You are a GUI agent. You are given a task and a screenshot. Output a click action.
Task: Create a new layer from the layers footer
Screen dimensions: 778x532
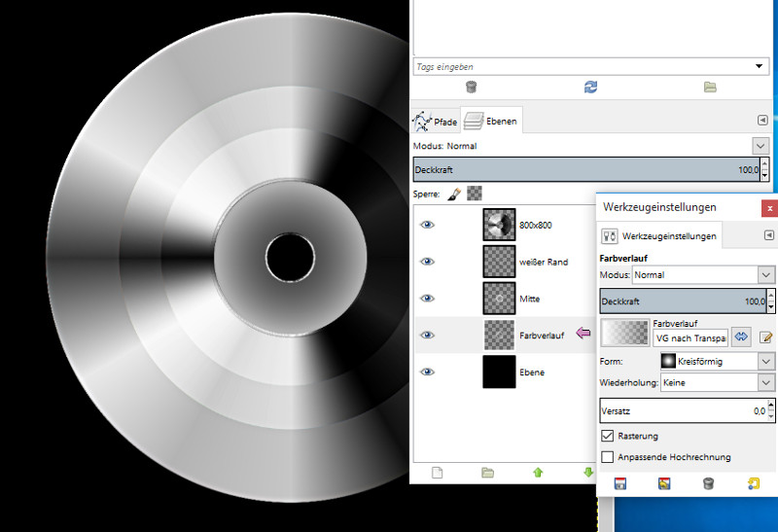437,473
